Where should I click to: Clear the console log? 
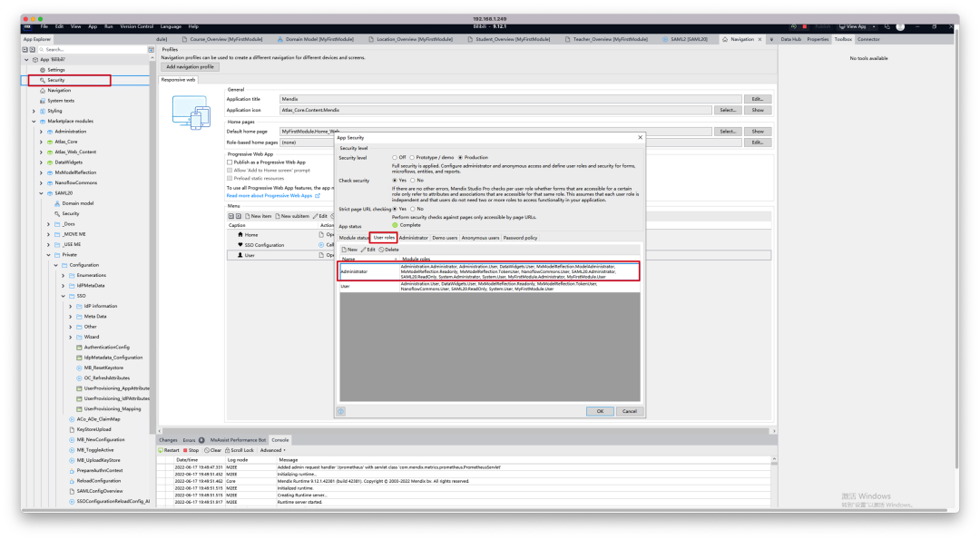coord(212,450)
